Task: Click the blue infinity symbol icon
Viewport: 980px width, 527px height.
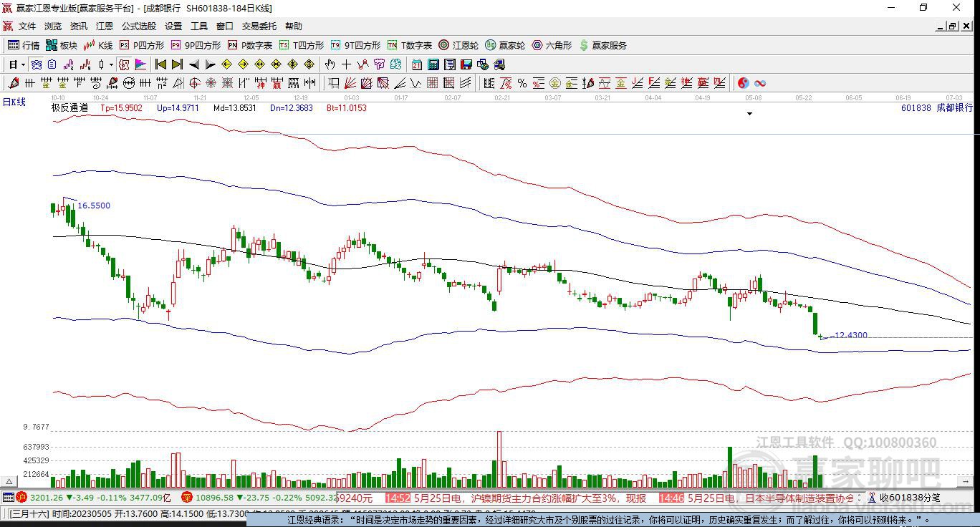Action: click(x=760, y=83)
